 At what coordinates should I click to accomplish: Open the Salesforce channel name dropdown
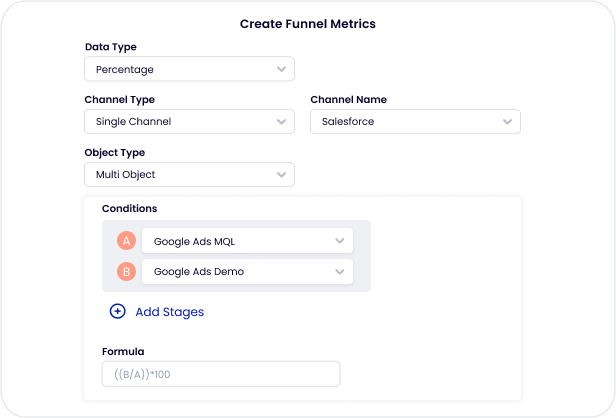pos(416,122)
